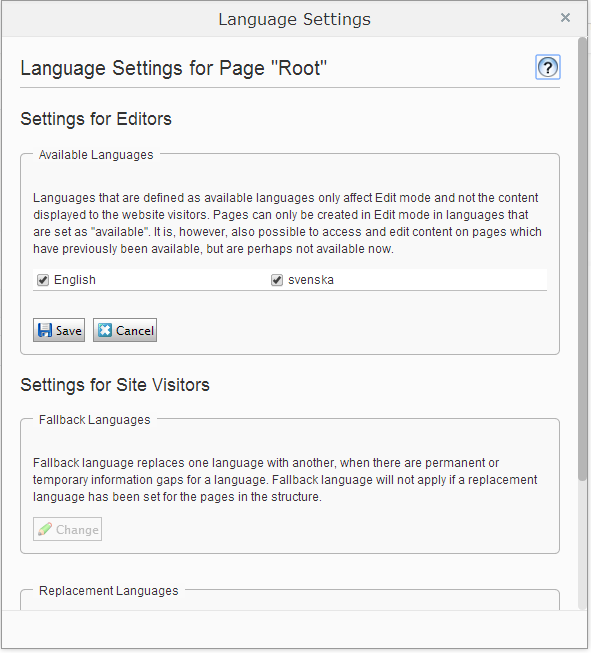Uncheck the English language checkbox
Screen dimensions: 591x653
click(x=43, y=280)
